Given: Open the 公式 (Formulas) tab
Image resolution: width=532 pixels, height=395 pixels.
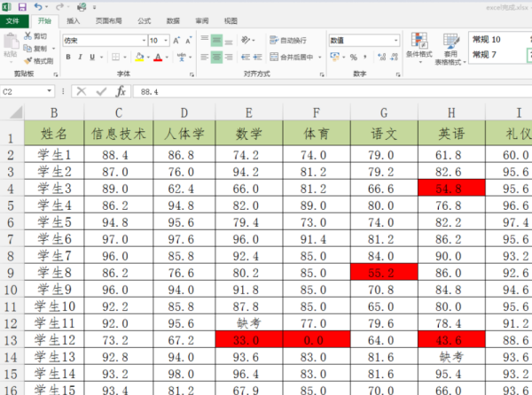Looking at the screenshot, I should (x=144, y=20).
